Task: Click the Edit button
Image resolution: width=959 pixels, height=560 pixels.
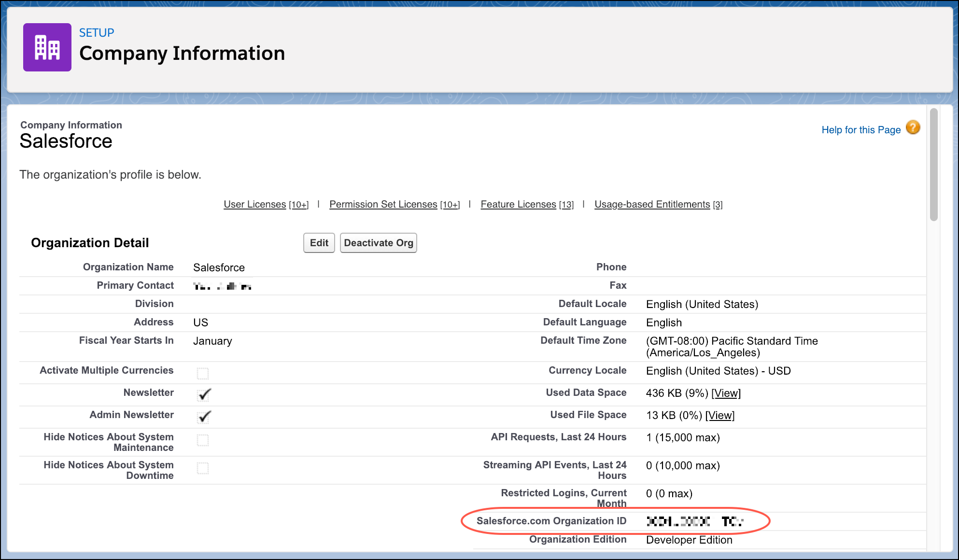Action: point(319,243)
